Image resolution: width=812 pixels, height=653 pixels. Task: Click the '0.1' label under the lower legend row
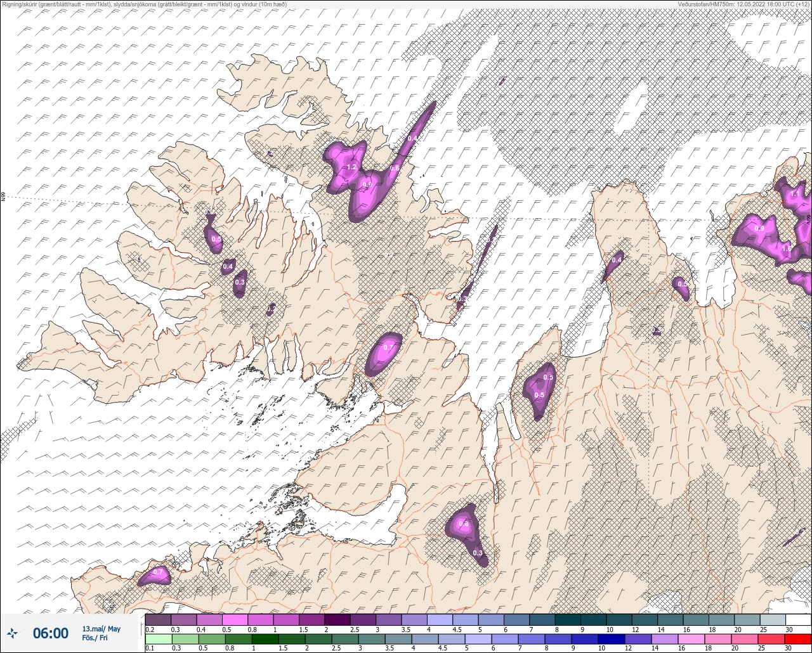point(150,648)
